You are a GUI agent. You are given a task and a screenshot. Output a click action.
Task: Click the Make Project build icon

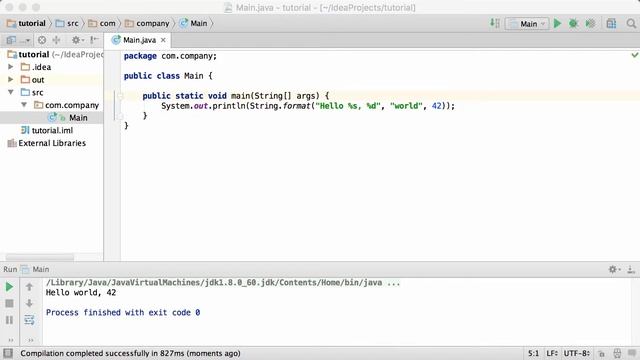(495, 23)
